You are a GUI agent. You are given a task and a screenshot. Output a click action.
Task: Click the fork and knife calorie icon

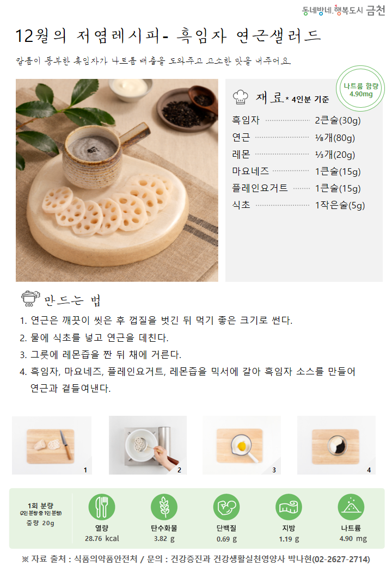(102, 507)
